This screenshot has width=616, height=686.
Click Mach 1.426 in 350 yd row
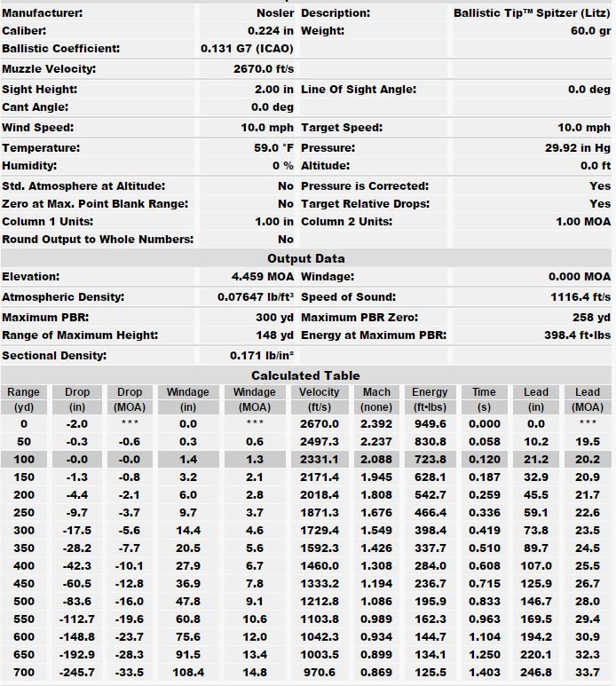click(x=376, y=548)
